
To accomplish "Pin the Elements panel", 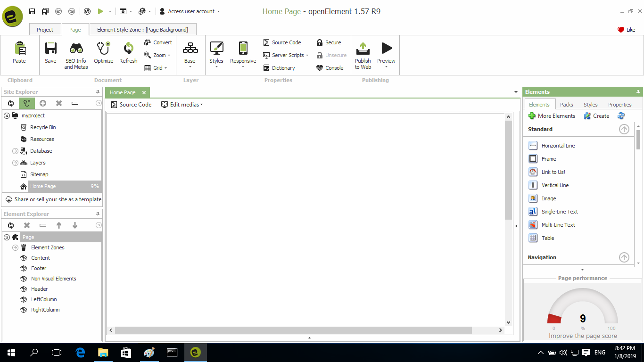I will 638,92.
